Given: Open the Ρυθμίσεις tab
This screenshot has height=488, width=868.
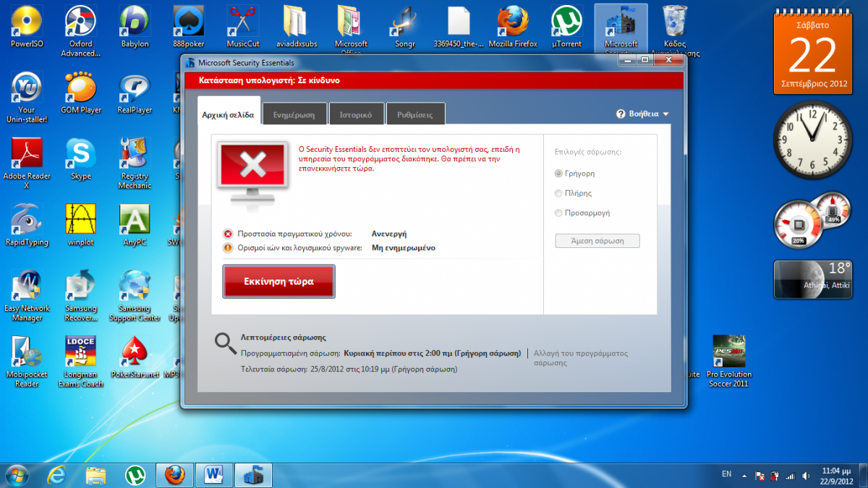Looking at the screenshot, I should (415, 114).
